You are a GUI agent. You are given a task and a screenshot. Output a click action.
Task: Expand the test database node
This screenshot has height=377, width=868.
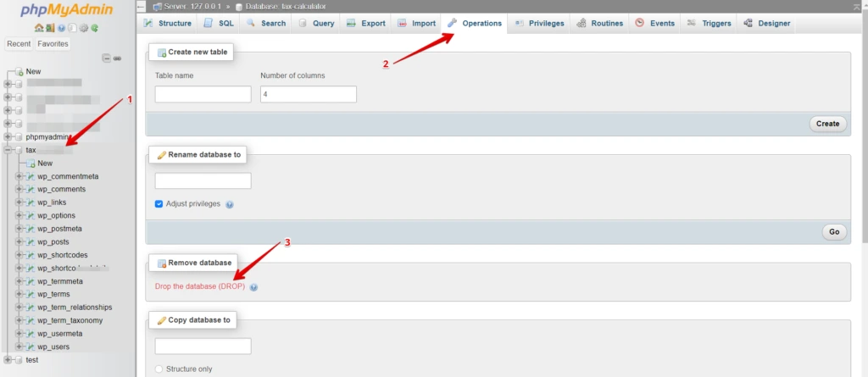(7, 360)
